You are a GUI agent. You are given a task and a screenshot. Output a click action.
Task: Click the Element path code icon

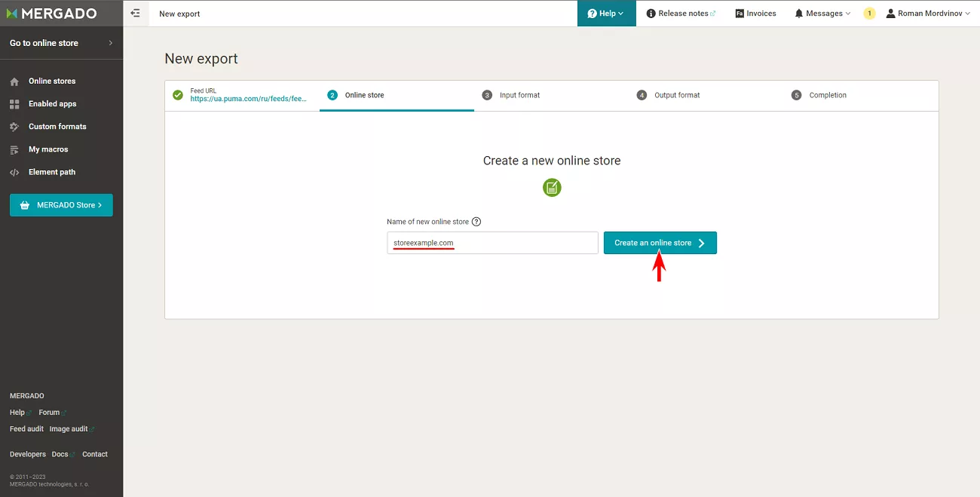pos(14,172)
